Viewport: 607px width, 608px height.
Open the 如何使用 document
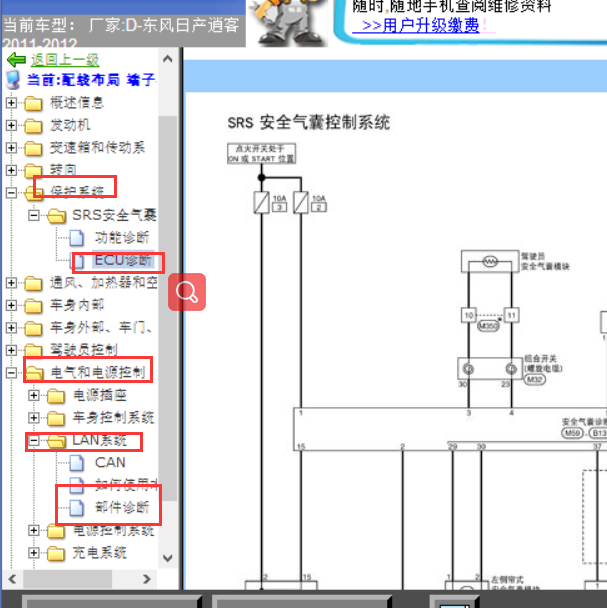coord(126,484)
